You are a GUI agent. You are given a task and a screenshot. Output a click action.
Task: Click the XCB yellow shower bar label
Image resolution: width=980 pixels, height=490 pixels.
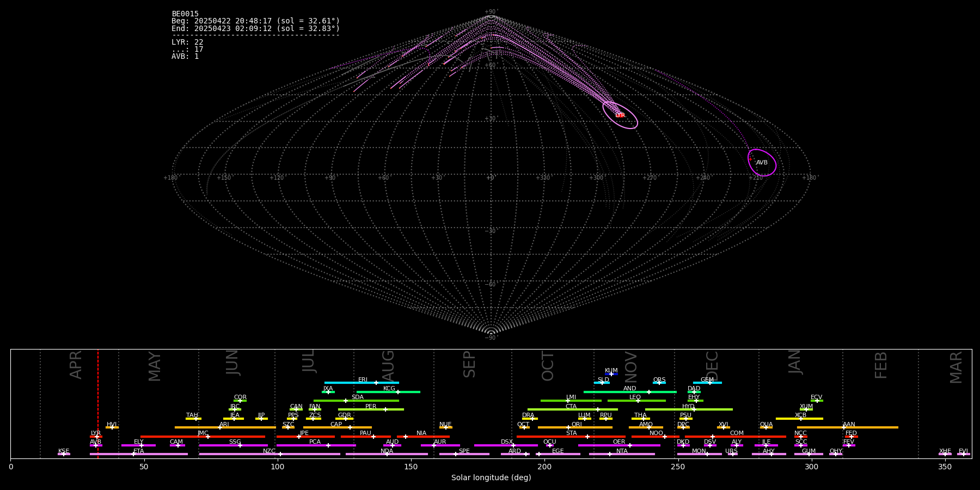pyautogui.click(x=800, y=415)
